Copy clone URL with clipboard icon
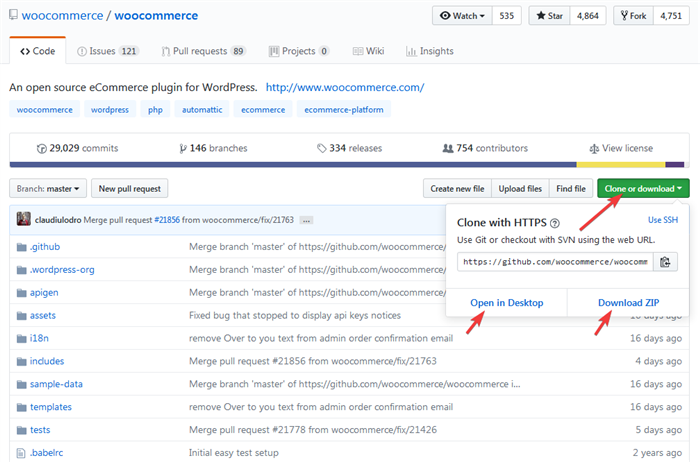 (x=665, y=262)
